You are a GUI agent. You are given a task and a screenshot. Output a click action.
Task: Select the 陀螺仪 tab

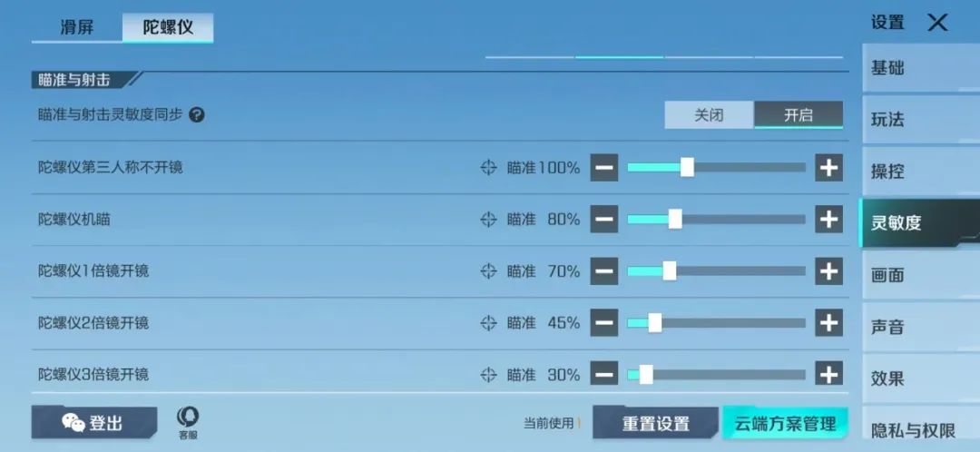tap(168, 27)
